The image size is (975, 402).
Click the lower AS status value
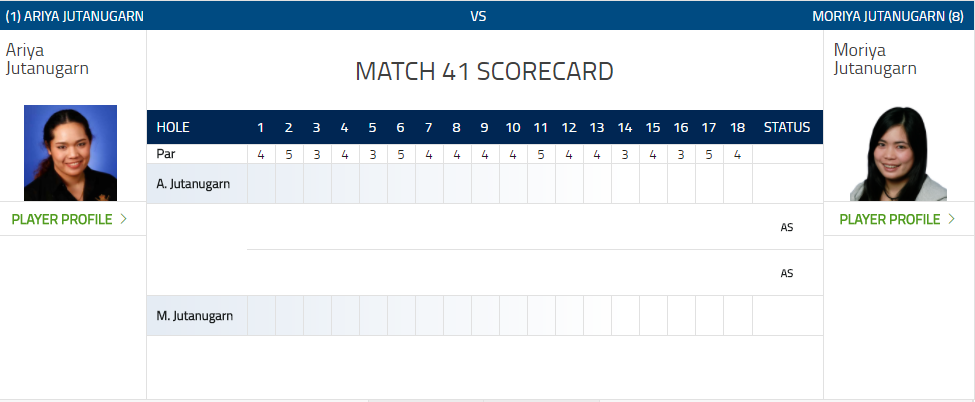[x=787, y=273]
